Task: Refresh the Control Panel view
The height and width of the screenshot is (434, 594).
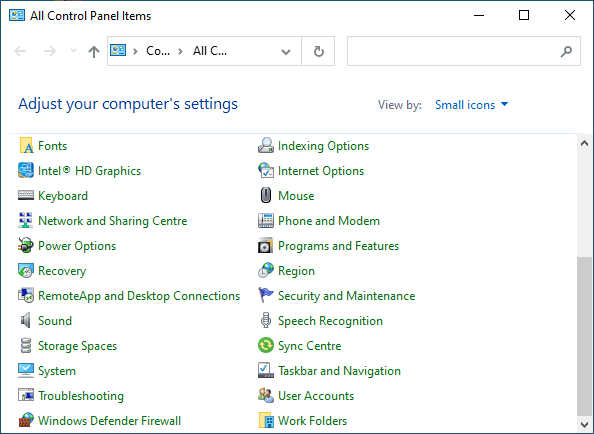Action: coord(319,52)
